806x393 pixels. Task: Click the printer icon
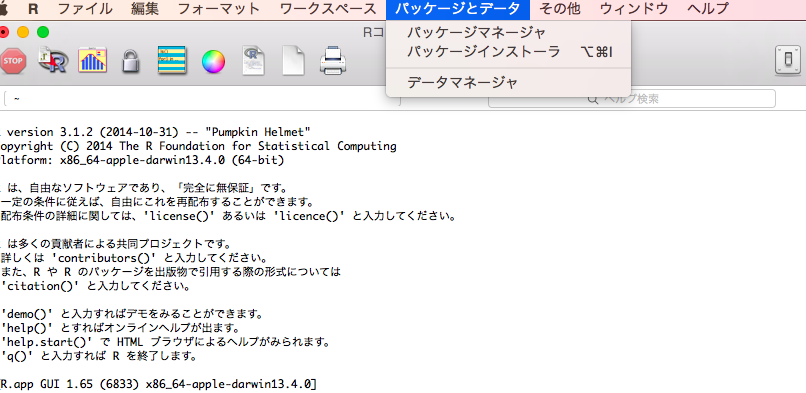[x=333, y=61]
